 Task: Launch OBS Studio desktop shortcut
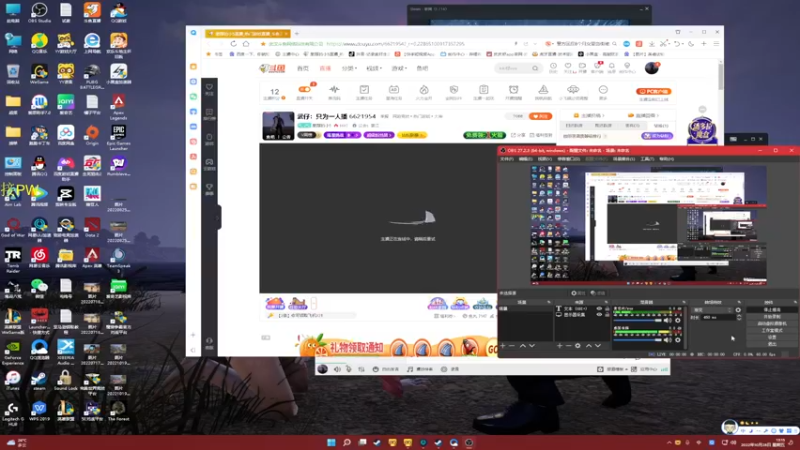[39, 13]
